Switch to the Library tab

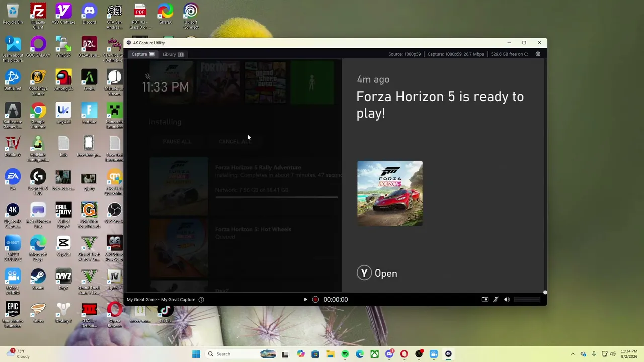[x=173, y=54]
